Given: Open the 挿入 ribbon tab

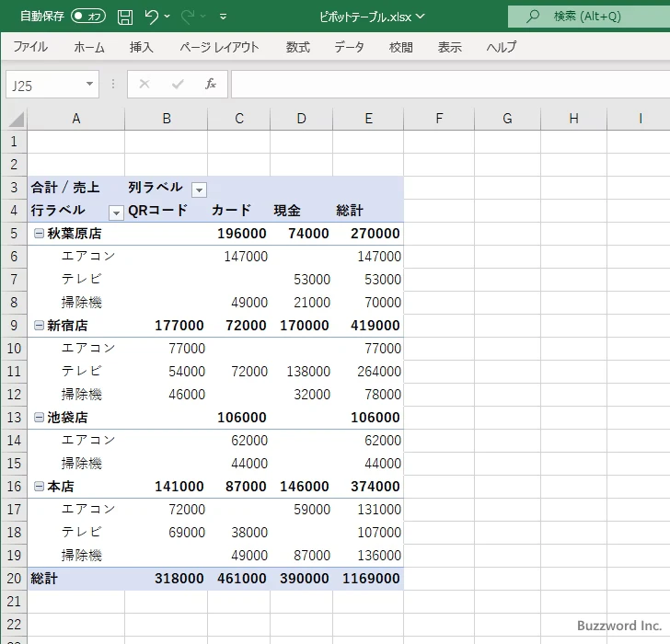Looking at the screenshot, I should pyautogui.click(x=142, y=47).
